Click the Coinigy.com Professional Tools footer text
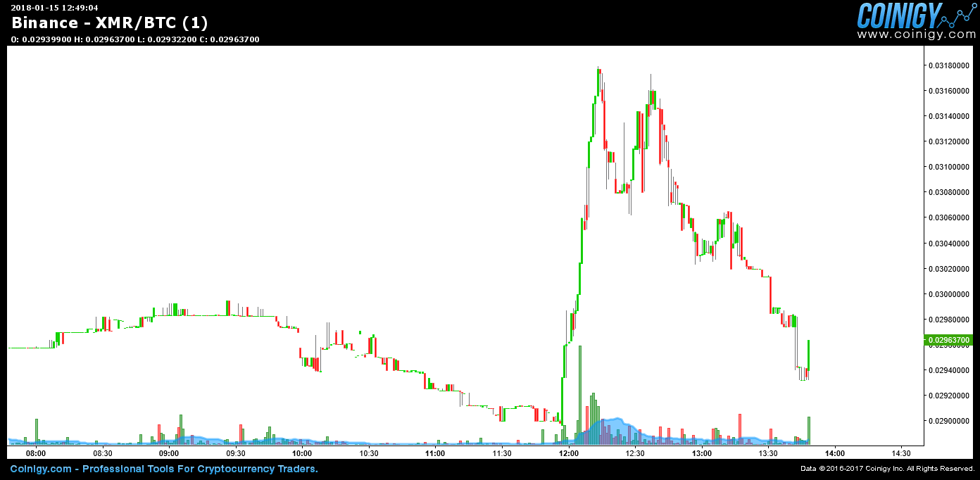 (x=164, y=469)
